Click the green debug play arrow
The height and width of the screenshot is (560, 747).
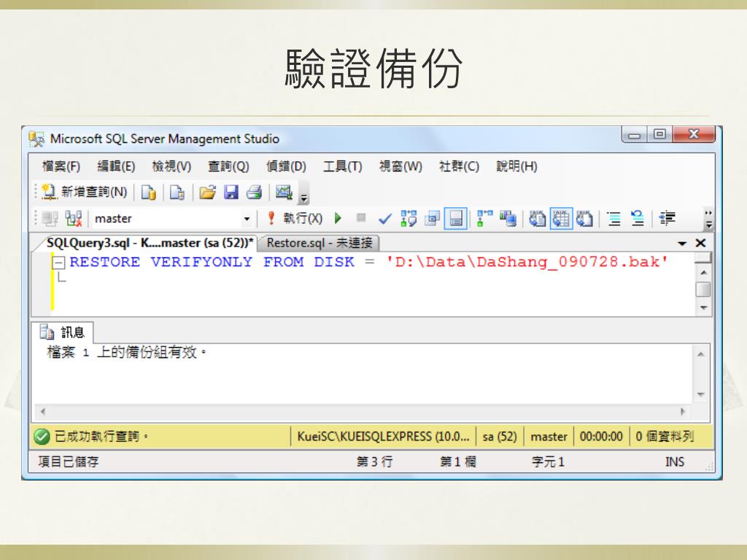338,218
